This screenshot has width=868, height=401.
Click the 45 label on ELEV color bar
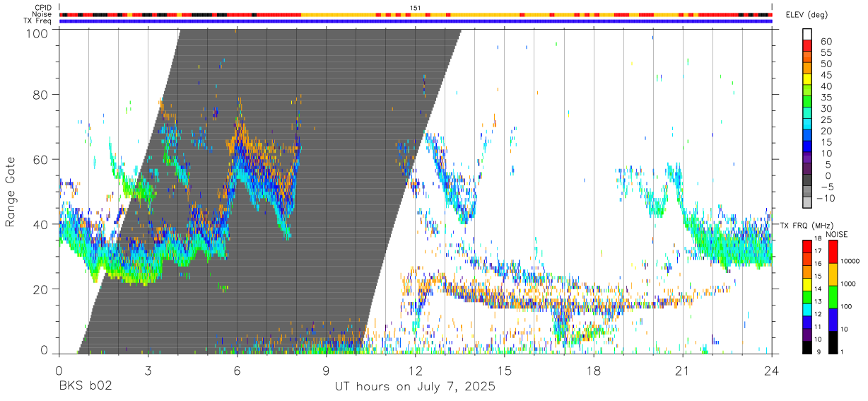point(825,75)
